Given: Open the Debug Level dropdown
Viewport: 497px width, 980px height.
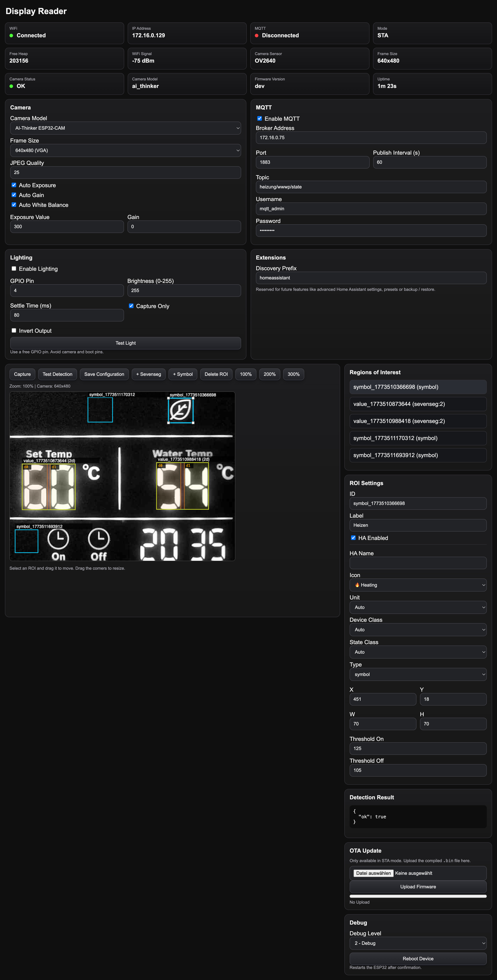Looking at the screenshot, I should coord(418,943).
